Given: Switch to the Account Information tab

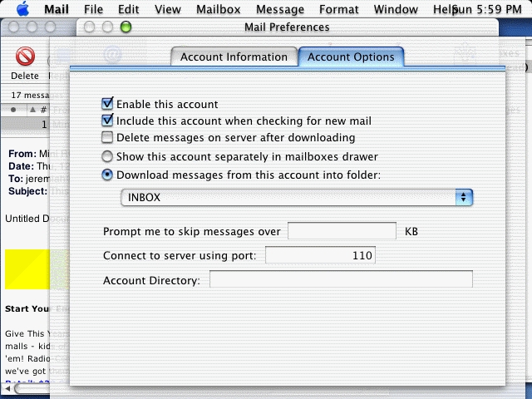Looking at the screenshot, I should pyautogui.click(x=234, y=57).
